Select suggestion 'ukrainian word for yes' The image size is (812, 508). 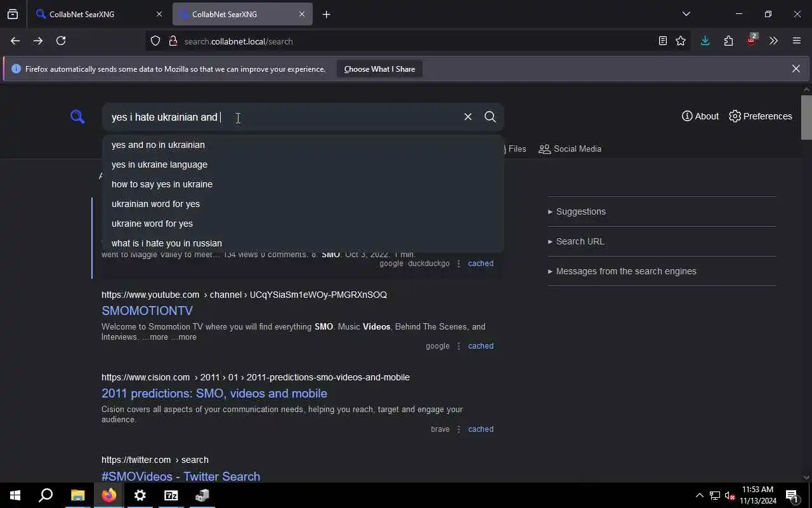303,204
